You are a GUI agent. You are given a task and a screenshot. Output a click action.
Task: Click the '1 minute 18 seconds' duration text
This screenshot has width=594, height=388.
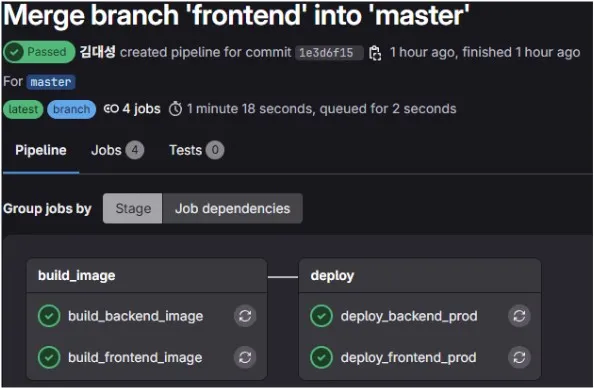(x=250, y=109)
